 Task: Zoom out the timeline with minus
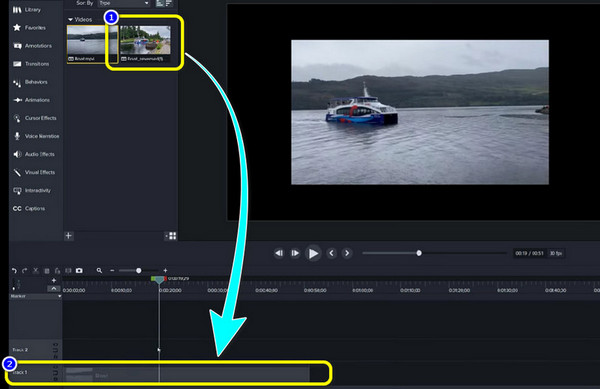112,270
